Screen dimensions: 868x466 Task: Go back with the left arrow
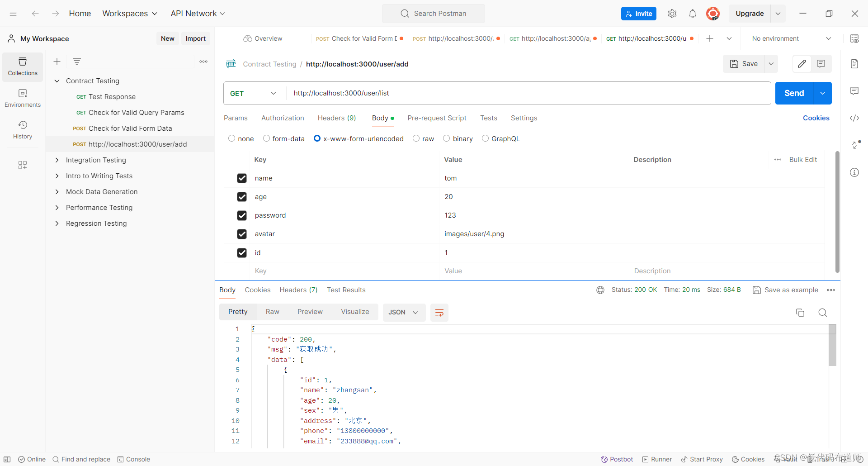pyautogui.click(x=35, y=14)
